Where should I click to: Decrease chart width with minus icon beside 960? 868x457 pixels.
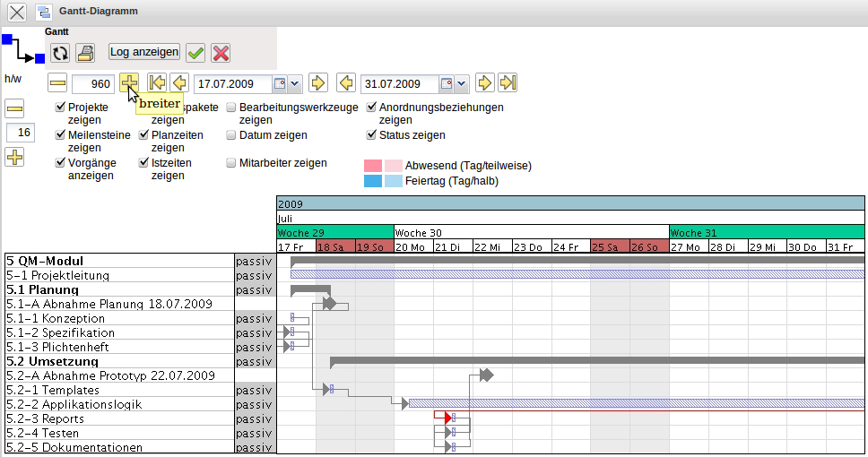pyautogui.click(x=57, y=83)
